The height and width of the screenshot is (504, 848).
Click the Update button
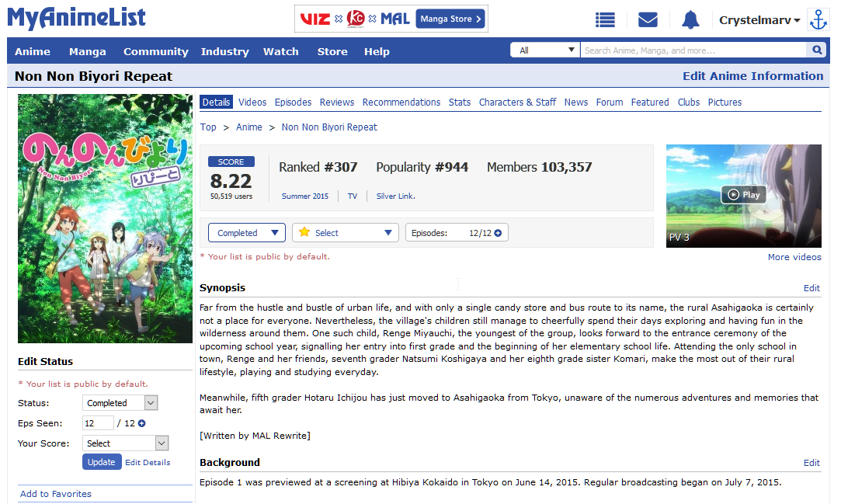pyautogui.click(x=101, y=462)
